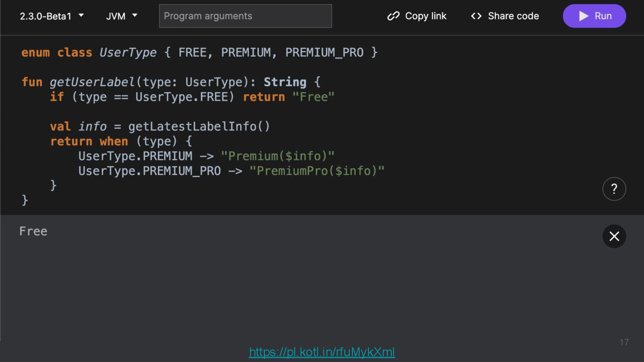Viewport: 644px width, 362px height.
Task: Click the "Free" string in the if statement
Action: pyautogui.click(x=313, y=97)
